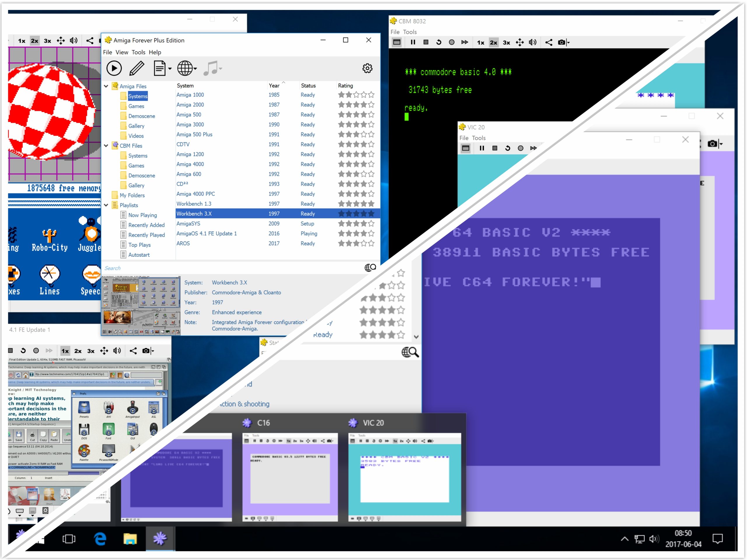Screen dimensions: 747x560
Task: Open the Action Center notification icon
Action: point(718,539)
